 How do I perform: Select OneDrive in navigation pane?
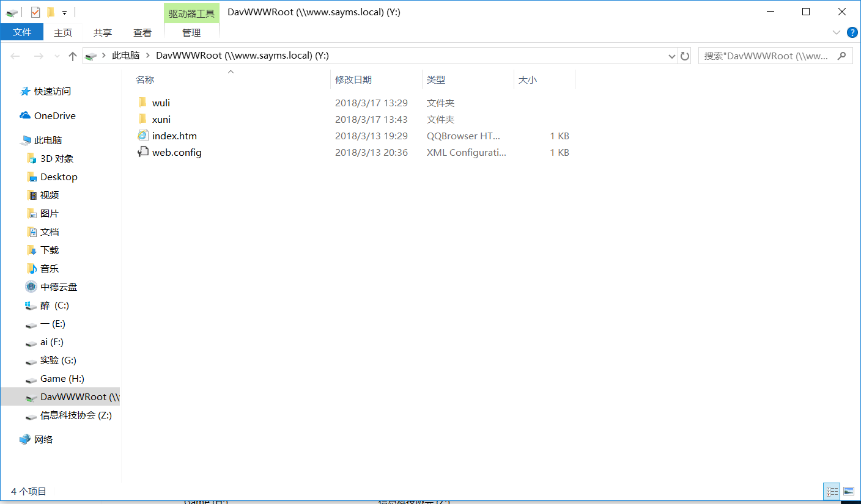pos(55,115)
